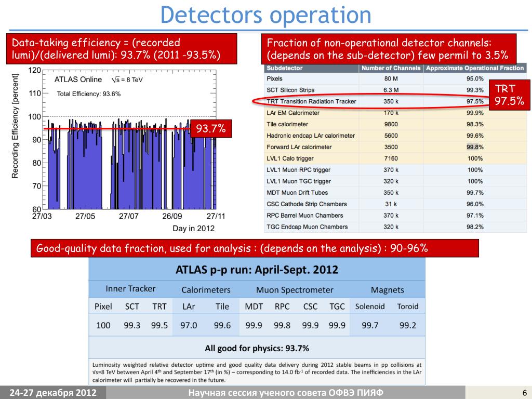Click the "LVL1 Muon RPC trigger" row name
Viewport: 532px width, 399px height.
(x=299, y=170)
